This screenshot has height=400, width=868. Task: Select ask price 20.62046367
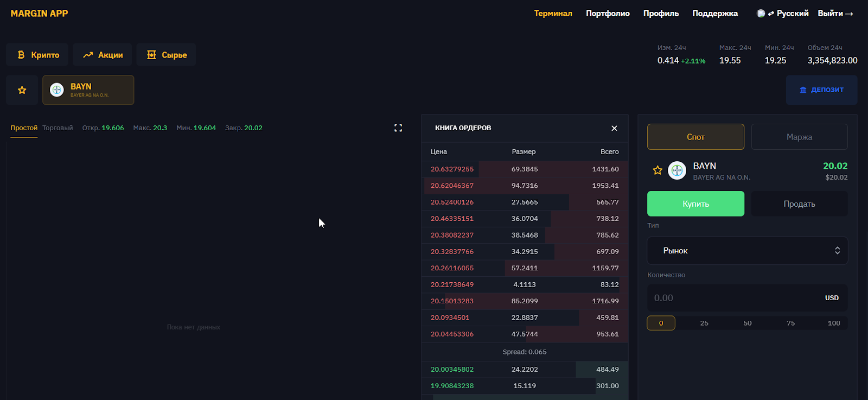pyautogui.click(x=452, y=186)
